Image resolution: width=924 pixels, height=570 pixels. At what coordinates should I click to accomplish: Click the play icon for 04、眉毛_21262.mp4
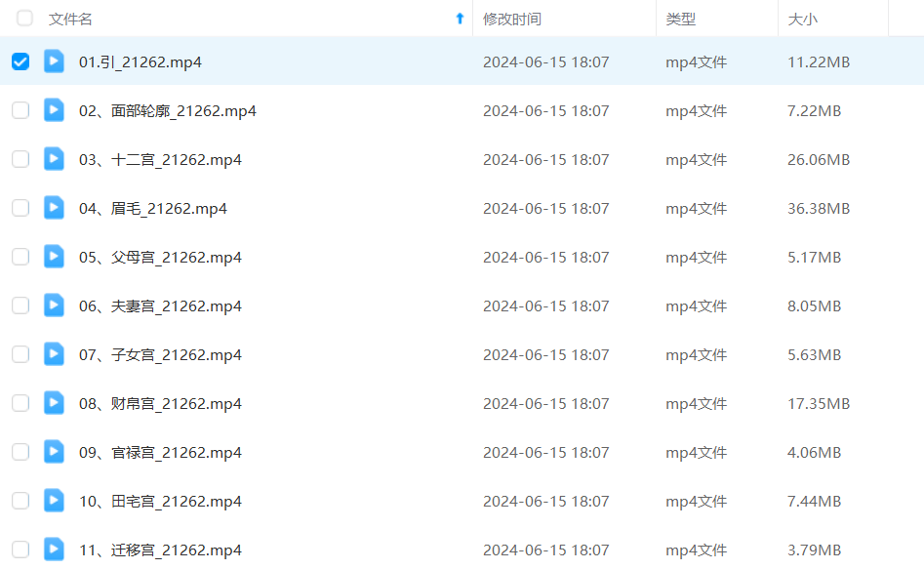tap(54, 207)
